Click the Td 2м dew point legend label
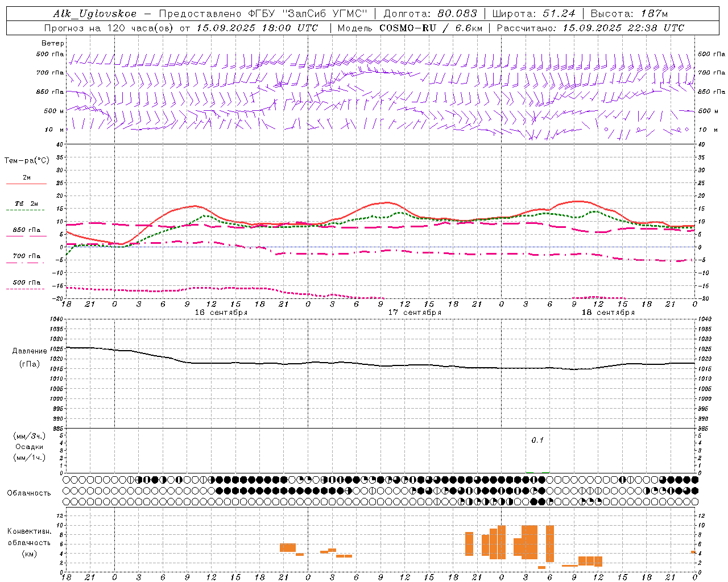This screenshot has width=728, height=582. pyautogui.click(x=27, y=203)
